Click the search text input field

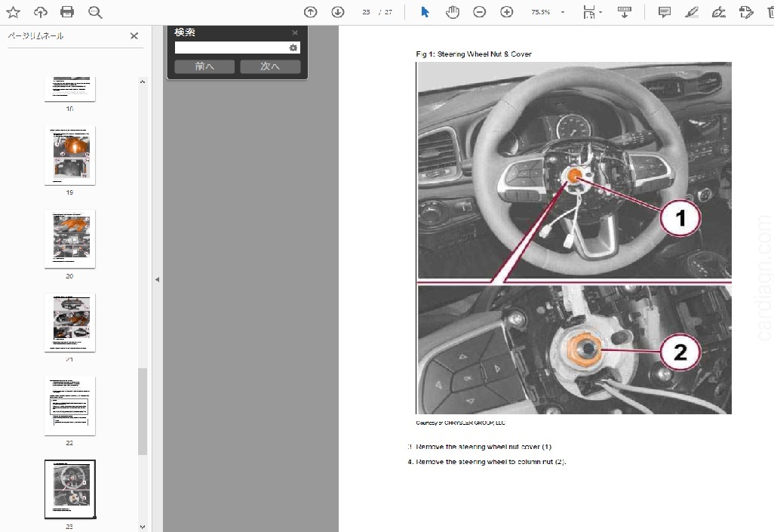231,48
